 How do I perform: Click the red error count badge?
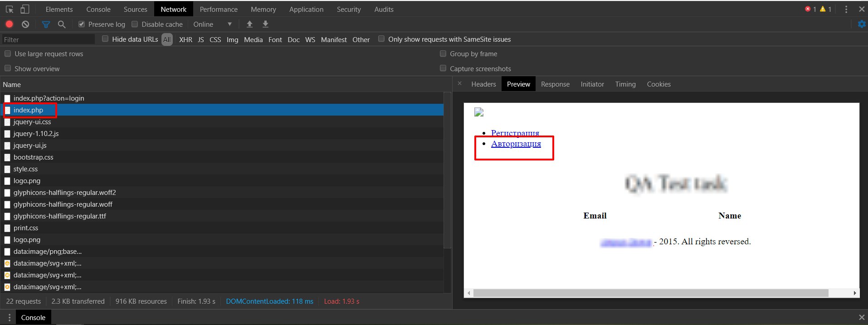pyautogui.click(x=810, y=9)
